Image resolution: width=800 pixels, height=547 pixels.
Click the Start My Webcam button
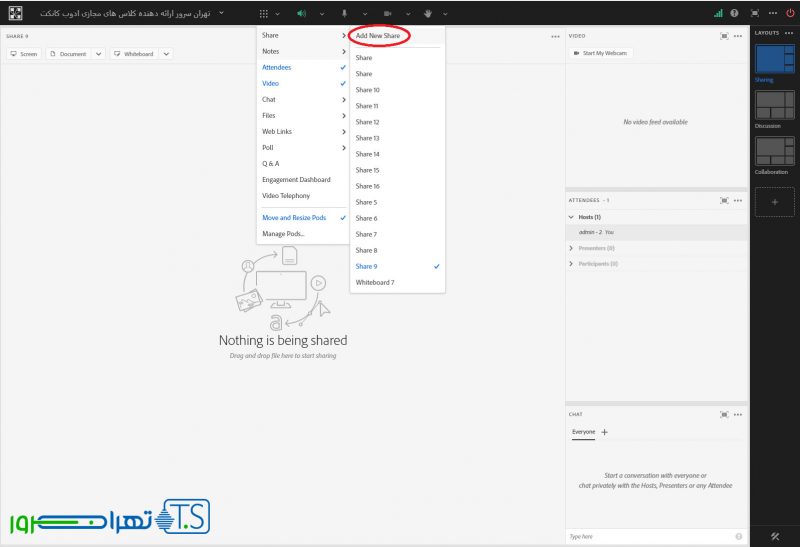point(601,53)
